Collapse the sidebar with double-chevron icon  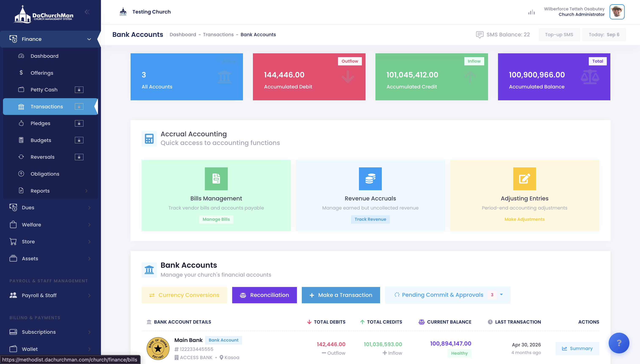click(x=87, y=12)
